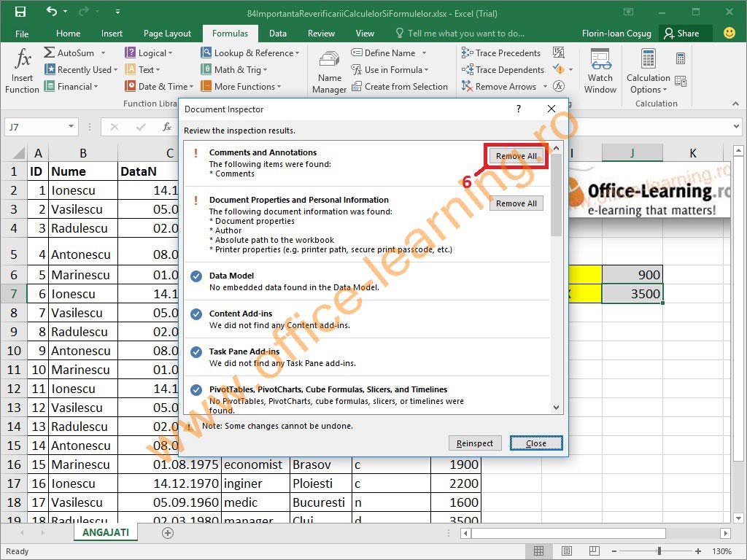Switch to Normal view in the status bar

click(x=539, y=551)
